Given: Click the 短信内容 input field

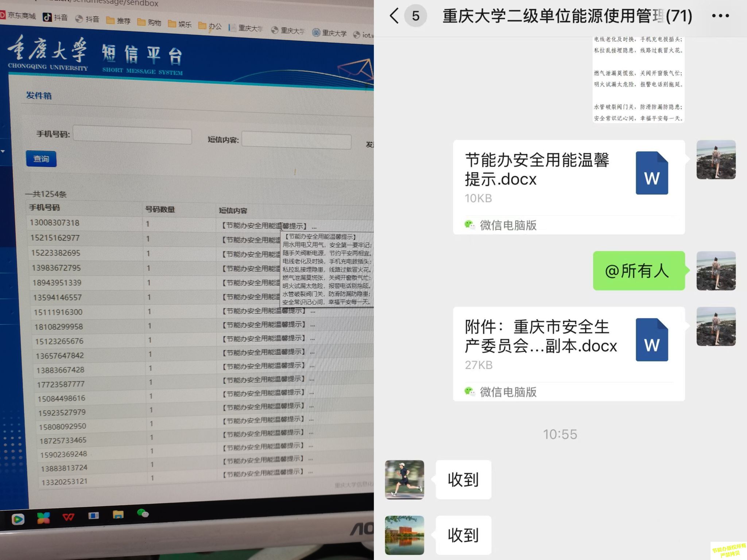Looking at the screenshot, I should (296, 140).
